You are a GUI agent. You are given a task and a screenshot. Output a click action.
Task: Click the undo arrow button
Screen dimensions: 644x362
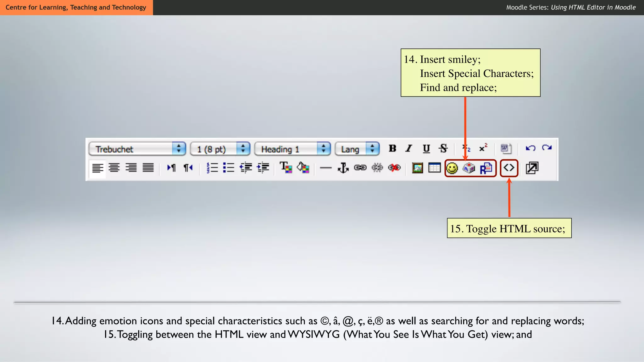click(530, 148)
